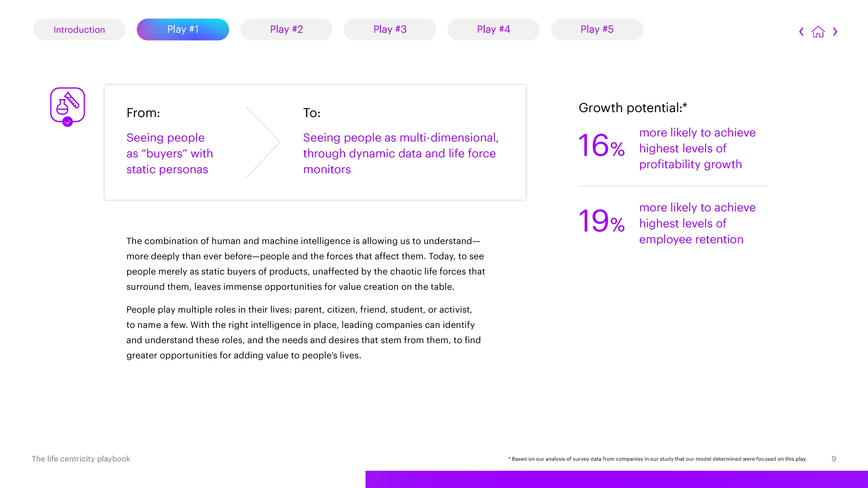
Task: Click the large chevron between From and To
Action: 263,142
